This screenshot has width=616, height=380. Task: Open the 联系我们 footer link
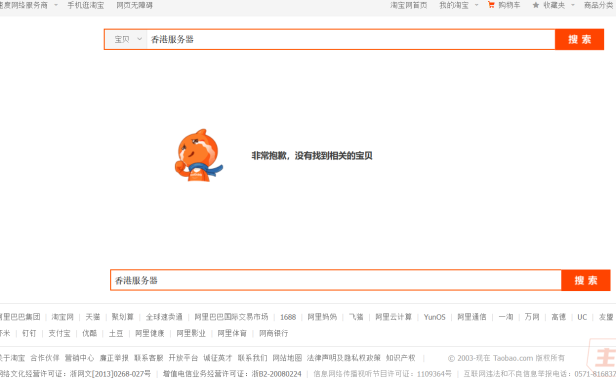252,358
